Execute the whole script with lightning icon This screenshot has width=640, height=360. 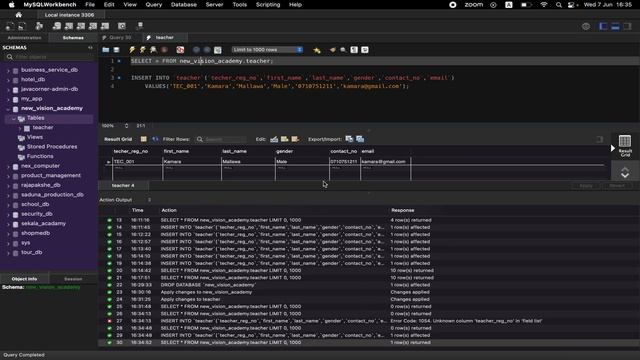(x=132, y=50)
